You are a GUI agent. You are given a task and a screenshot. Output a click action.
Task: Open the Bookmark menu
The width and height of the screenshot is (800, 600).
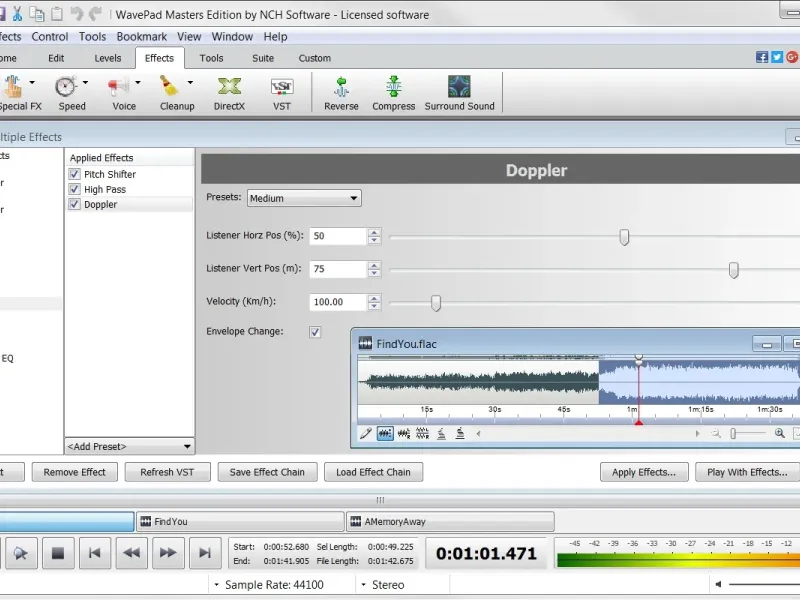click(142, 37)
